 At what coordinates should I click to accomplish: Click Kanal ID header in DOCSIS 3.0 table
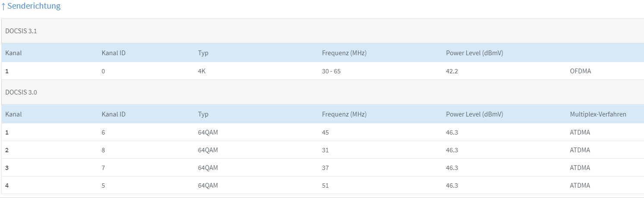click(113, 114)
